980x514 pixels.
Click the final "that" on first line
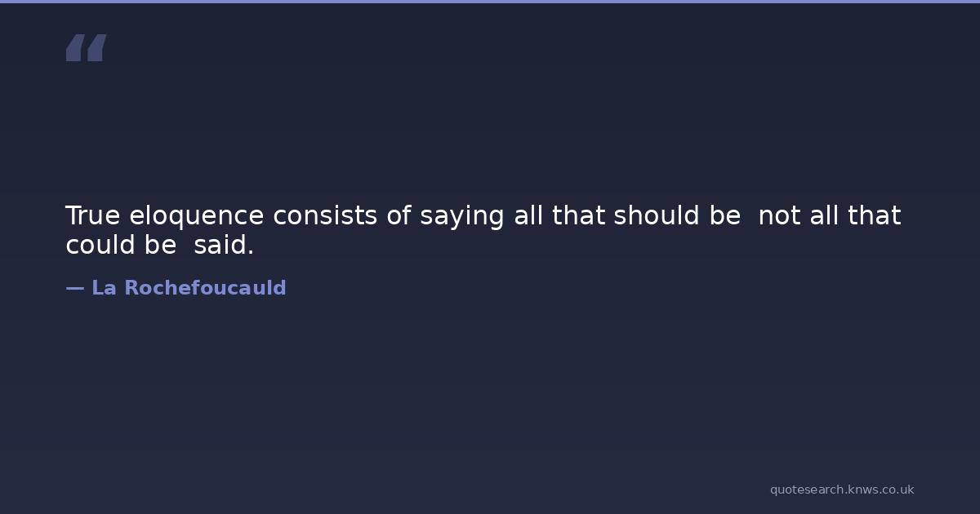[874, 216]
